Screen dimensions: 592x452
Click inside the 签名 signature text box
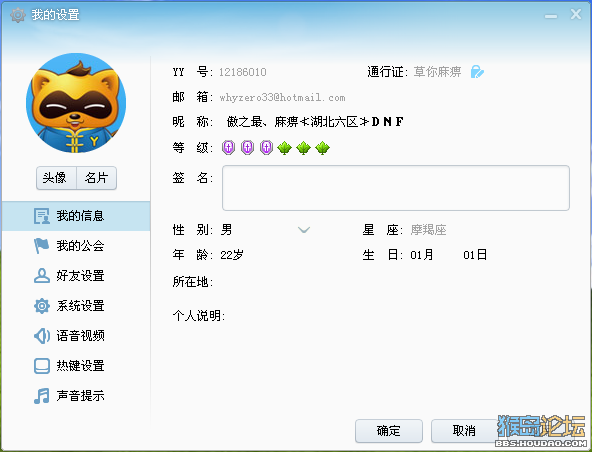pos(396,188)
